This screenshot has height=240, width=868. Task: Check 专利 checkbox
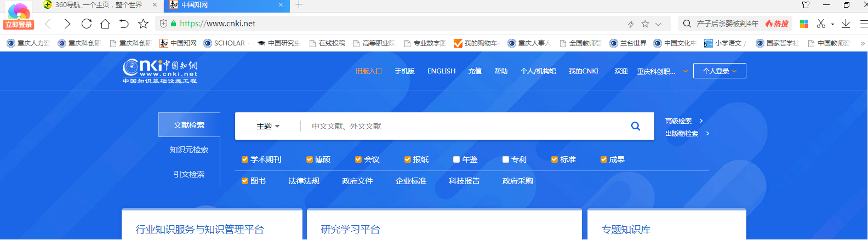[506, 159]
